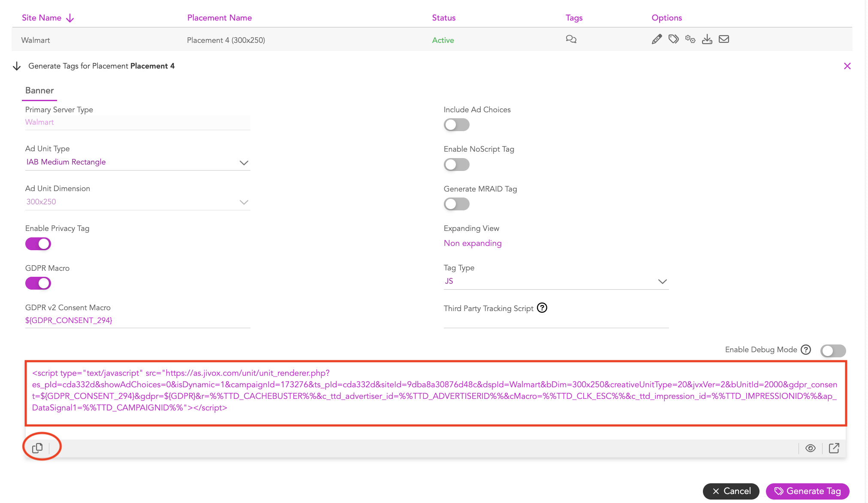Click the Cancel button

pos(731,491)
